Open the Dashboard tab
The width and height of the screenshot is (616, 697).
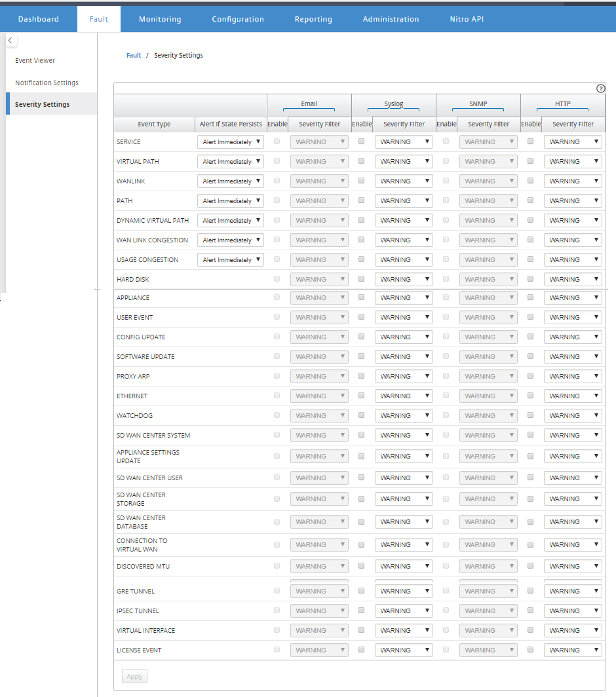(39, 19)
